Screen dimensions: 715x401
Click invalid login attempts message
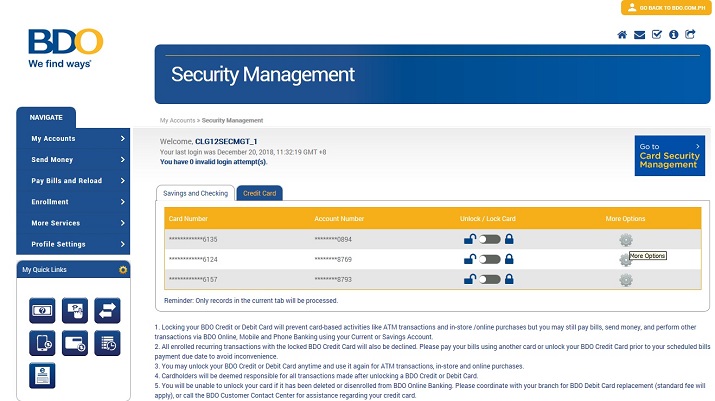tap(213, 161)
